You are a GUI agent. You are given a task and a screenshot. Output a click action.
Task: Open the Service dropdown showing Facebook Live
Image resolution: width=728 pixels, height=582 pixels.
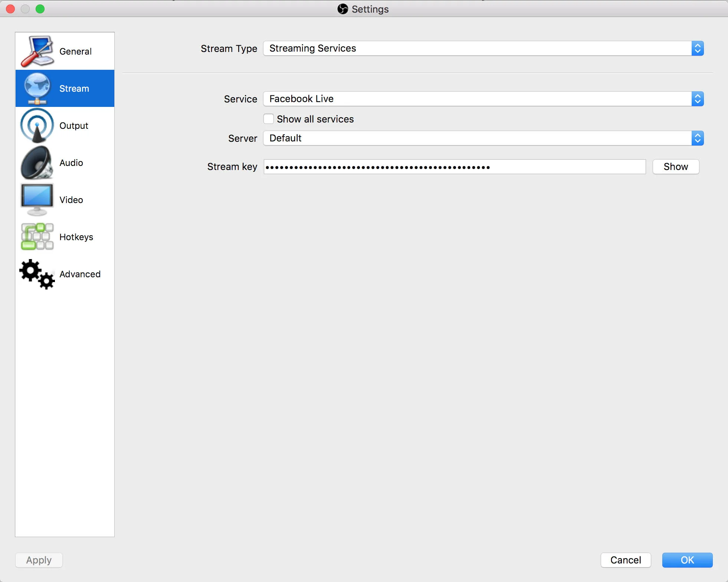pyautogui.click(x=483, y=99)
